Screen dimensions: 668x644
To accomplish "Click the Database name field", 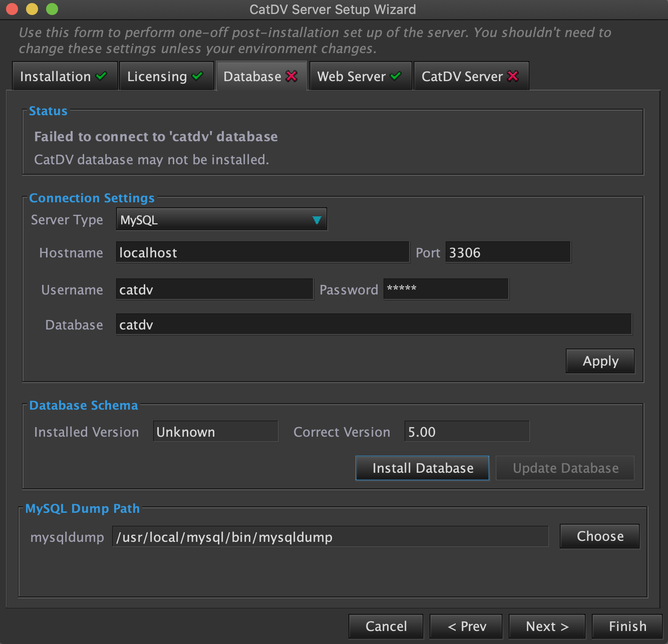I will pos(374,325).
